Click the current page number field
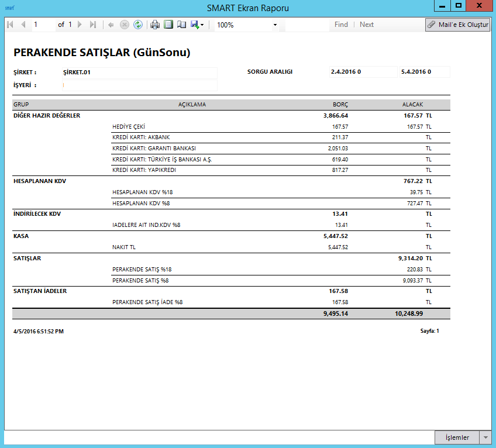This screenshot has height=448, width=496. tap(43, 25)
